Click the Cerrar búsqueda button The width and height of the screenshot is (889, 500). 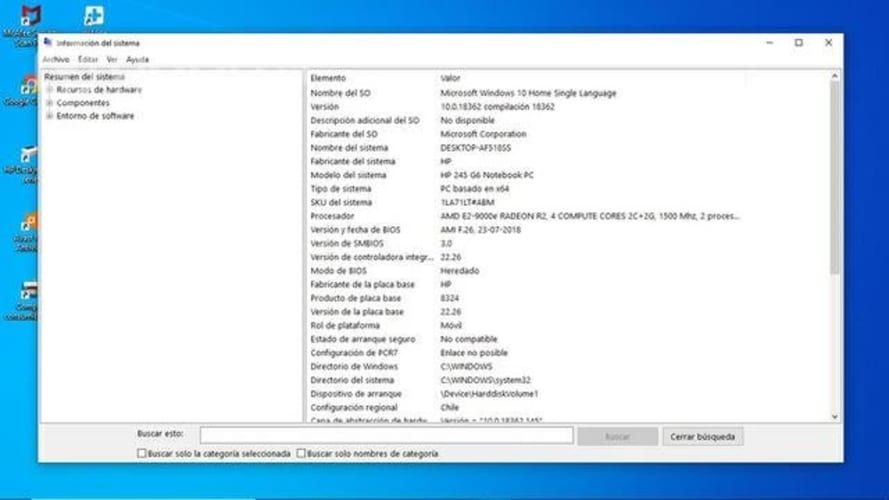coord(702,437)
